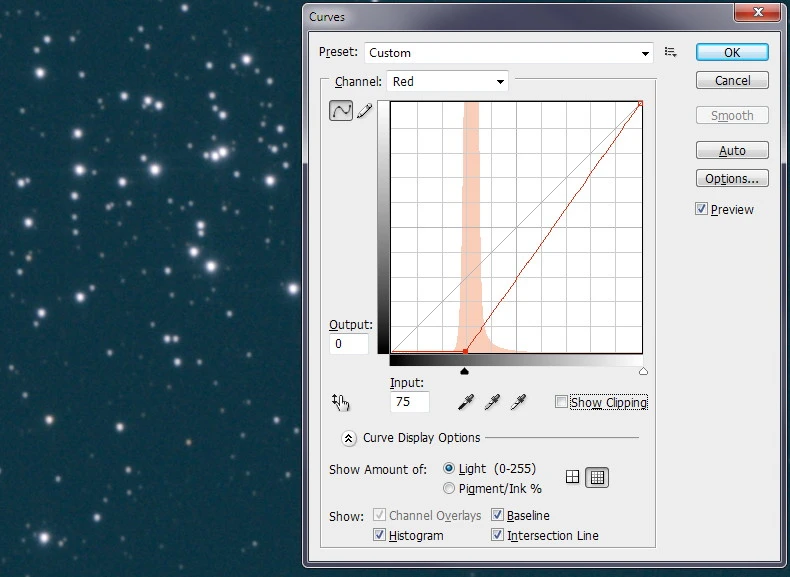Uncheck the Histogram checkbox
The width and height of the screenshot is (790, 577).
pos(380,535)
